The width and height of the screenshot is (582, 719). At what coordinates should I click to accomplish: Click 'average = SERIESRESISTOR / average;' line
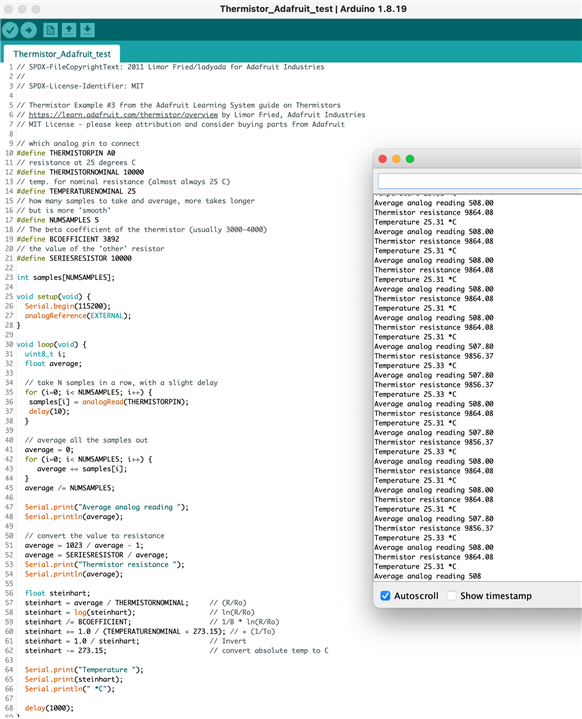click(x=96, y=555)
